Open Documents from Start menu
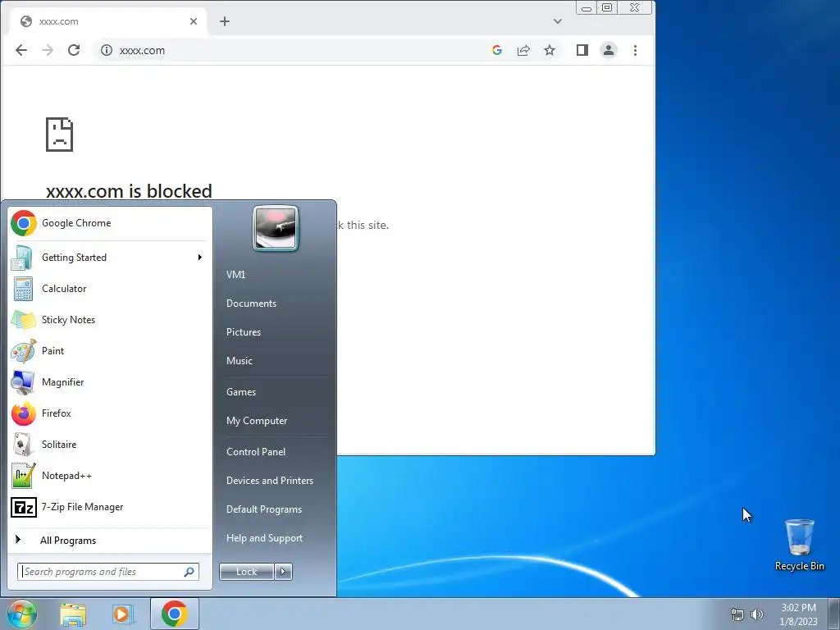The image size is (840, 630). pyautogui.click(x=276, y=304)
